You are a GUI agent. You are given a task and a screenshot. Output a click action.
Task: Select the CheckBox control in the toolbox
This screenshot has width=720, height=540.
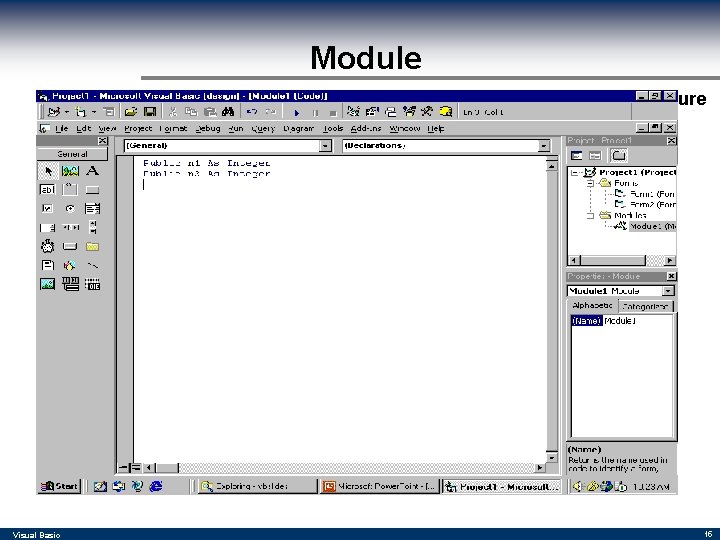click(48, 208)
